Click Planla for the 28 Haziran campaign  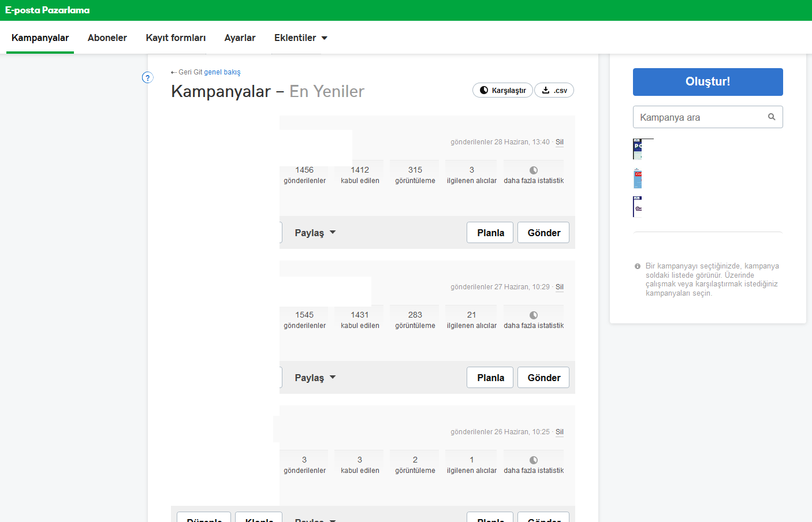click(490, 233)
